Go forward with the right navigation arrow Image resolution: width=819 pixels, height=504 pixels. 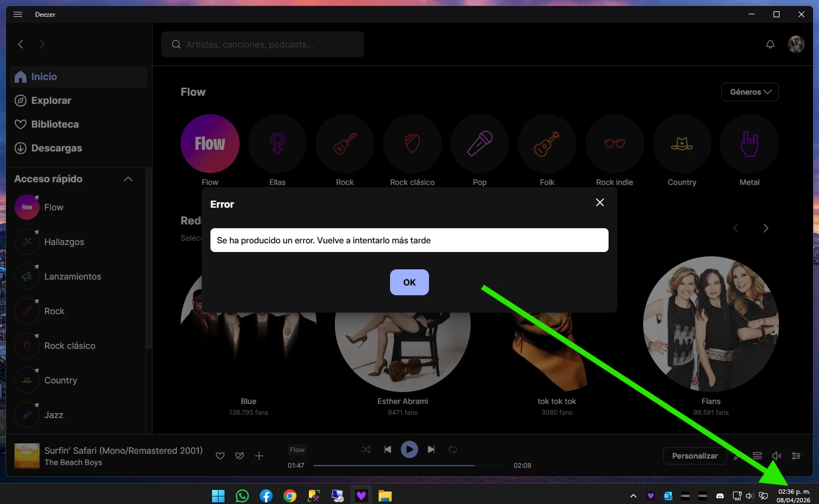pos(42,44)
